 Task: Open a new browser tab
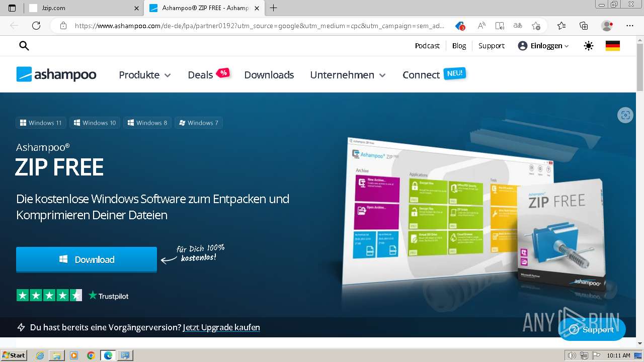coord(273,8)
